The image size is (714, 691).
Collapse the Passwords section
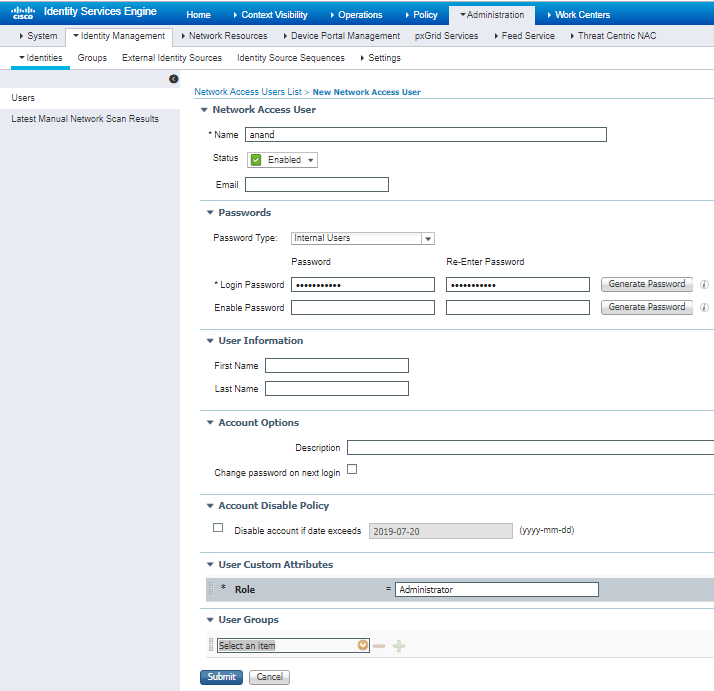click(x=210, y=213)
